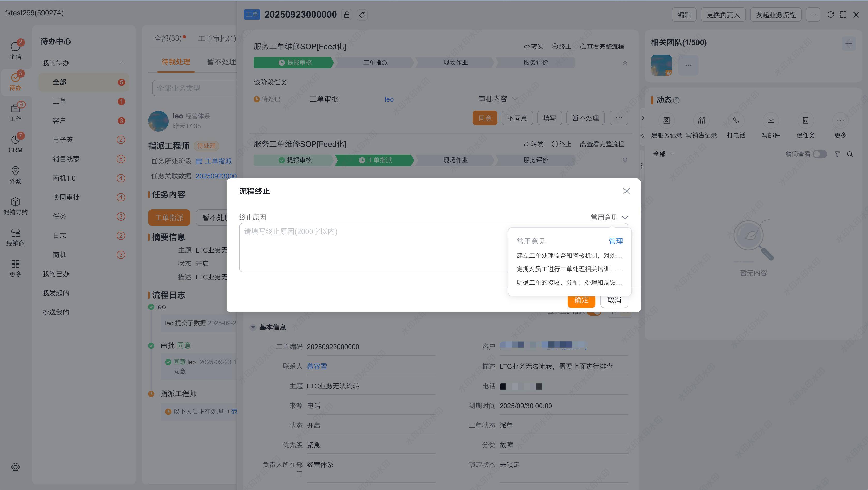Click the refresh icon in top toolbar
Viewport: 868px width, 490px height.
tap(830, 15)
